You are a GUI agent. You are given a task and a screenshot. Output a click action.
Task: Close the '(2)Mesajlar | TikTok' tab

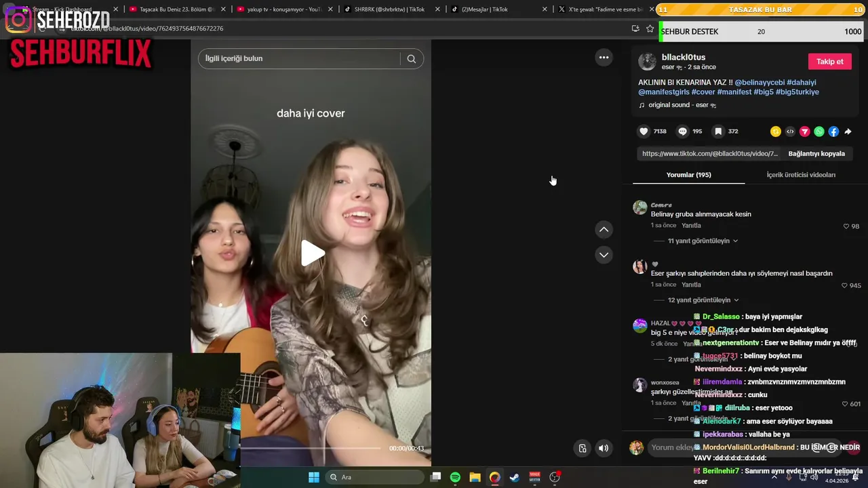point(545,9)
